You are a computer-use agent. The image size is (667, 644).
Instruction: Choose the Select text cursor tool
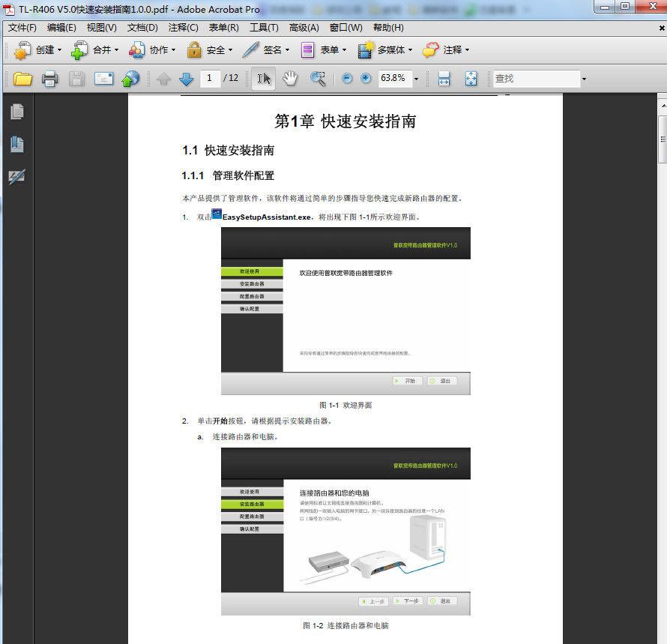[263, 79]
